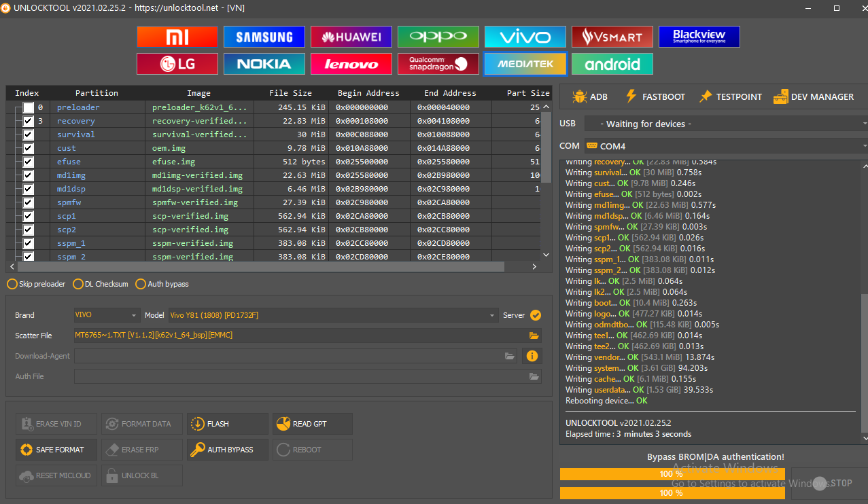Switch to the MediaTek tile
The height and width of the screenshot is (504, 868).
pyautogui.click(x=525, y=64)
